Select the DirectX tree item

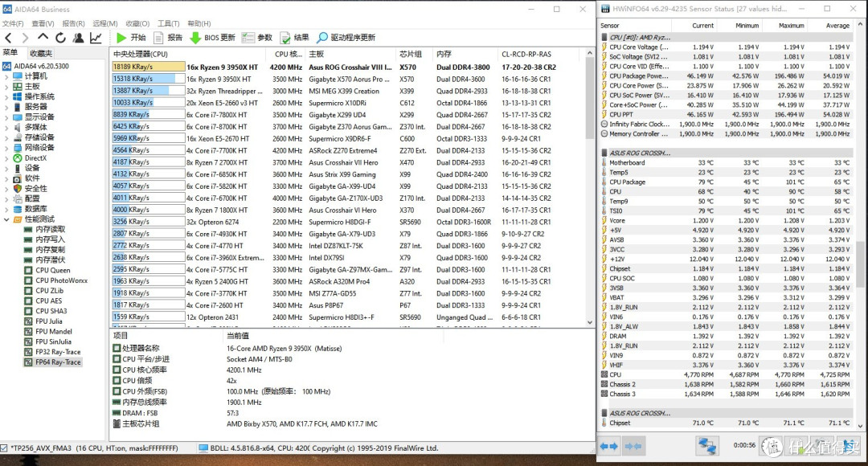pyautogui.click(x=30, y=157)
